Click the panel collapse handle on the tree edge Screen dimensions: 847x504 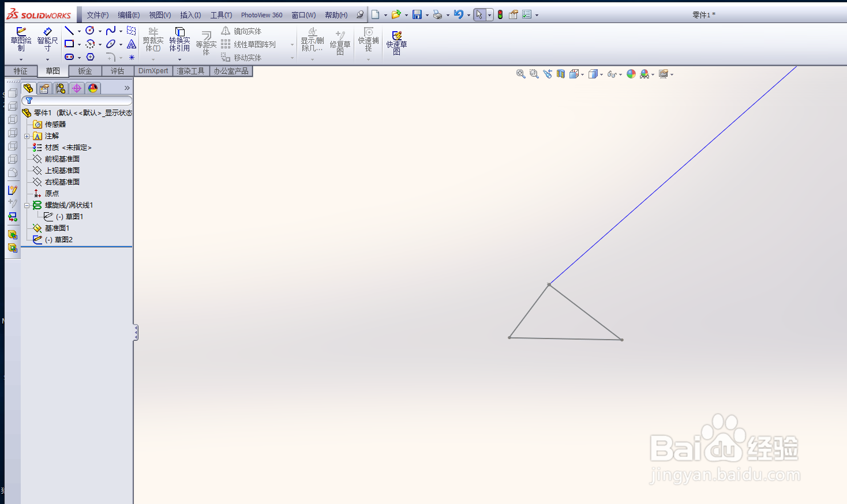coord(136,332)
